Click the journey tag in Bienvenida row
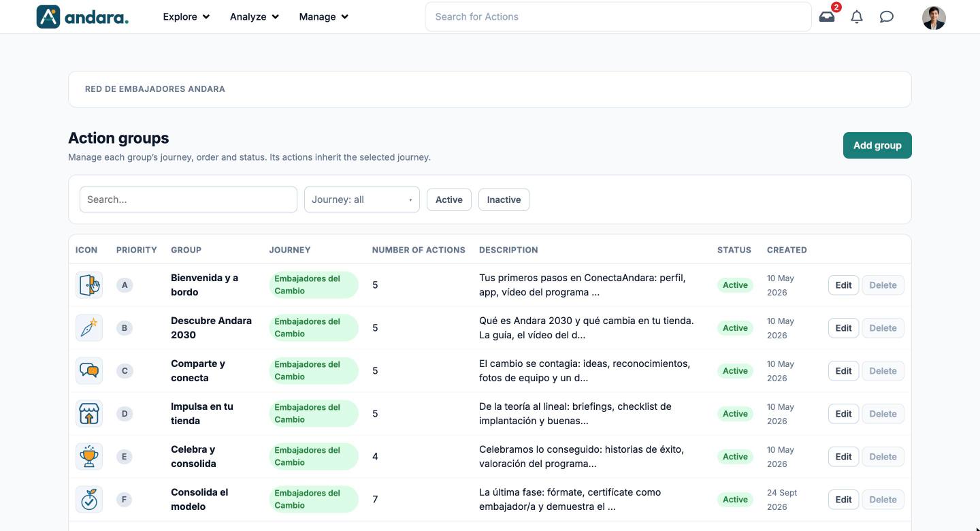This screenshot has width=980, height=531. [x=313, y=285]
